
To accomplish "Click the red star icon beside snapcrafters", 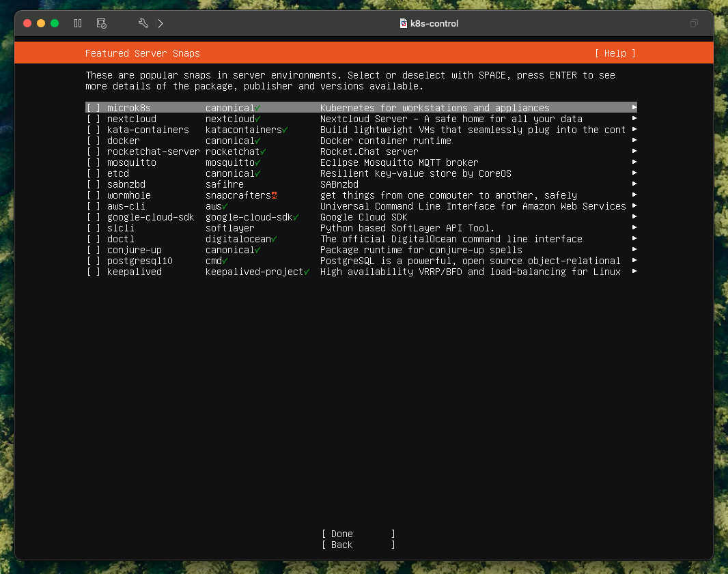I will pos(274,195).
